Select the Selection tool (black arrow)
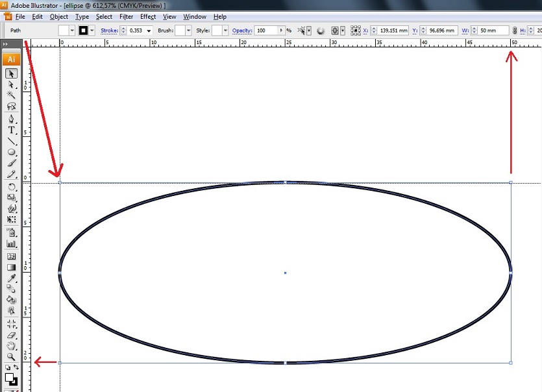The width and height of the screenshot is (542, 392). [11, 73]
